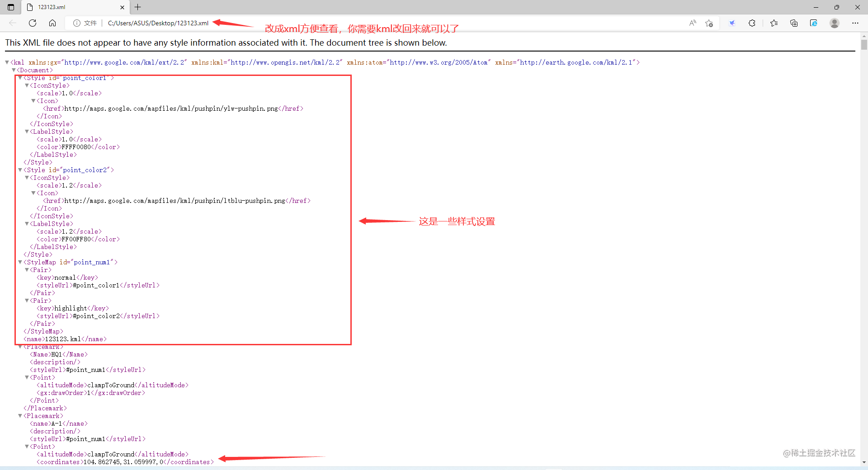Collapse the Icon node with ylw-pushpin href

point(33,101)
